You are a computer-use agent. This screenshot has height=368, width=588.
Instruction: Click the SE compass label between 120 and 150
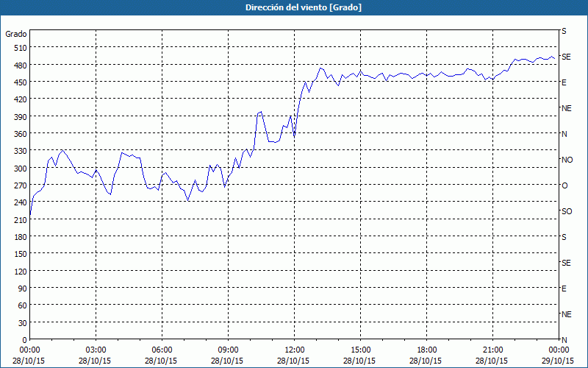point(566,263)
